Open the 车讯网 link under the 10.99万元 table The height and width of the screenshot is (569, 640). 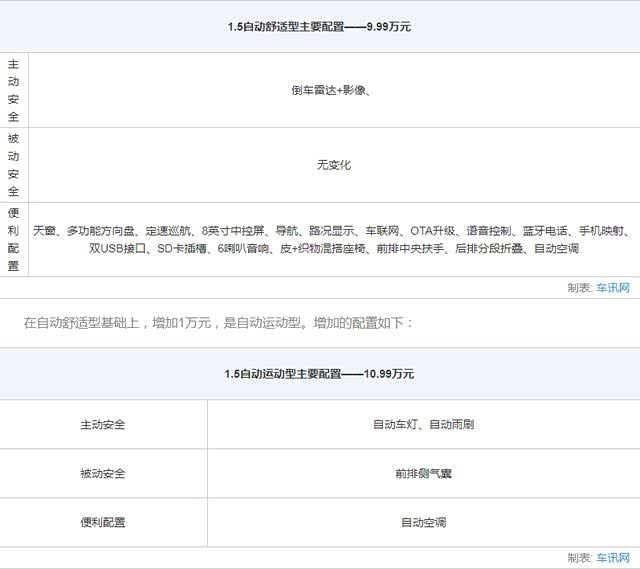[613, 558]
